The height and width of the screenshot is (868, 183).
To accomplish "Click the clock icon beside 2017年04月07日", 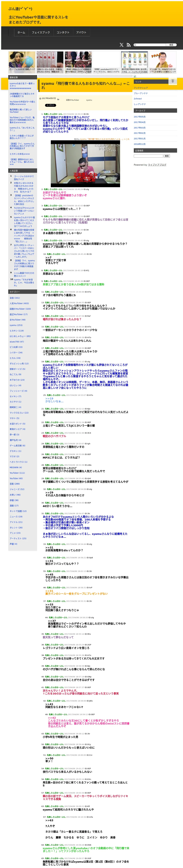I will 40,98.
